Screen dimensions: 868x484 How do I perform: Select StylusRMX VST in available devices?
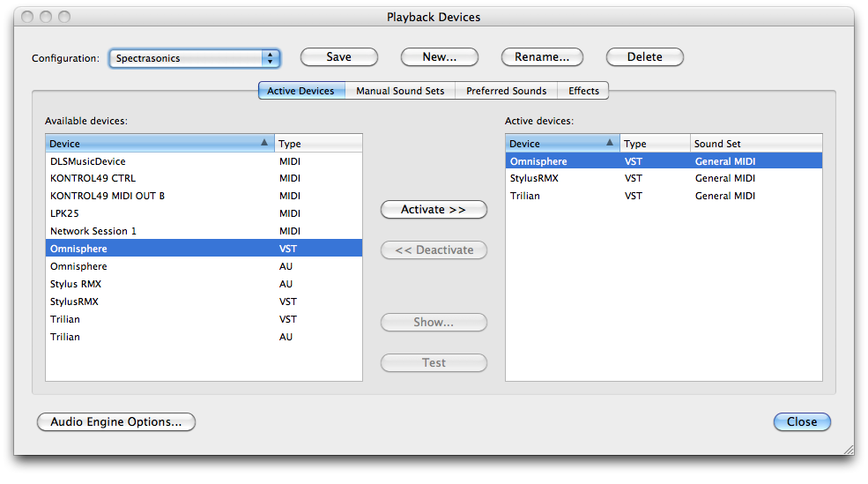[x=204, y=302]
